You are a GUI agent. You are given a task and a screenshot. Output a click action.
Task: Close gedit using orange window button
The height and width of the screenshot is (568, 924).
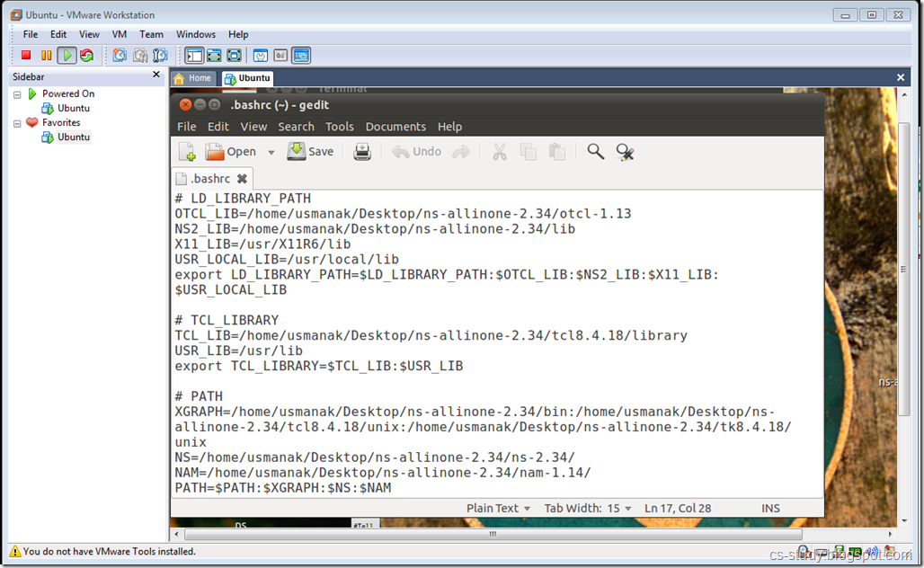[x=186, y=105]
